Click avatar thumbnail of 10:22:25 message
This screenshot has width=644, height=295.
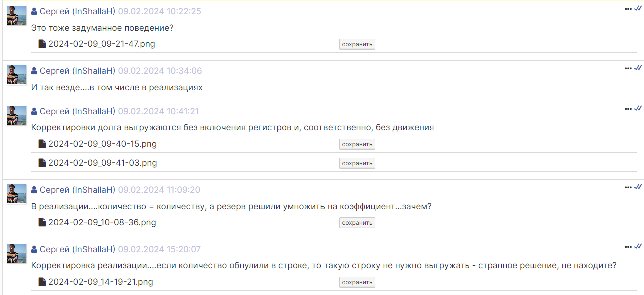click(x=16, y=15)
